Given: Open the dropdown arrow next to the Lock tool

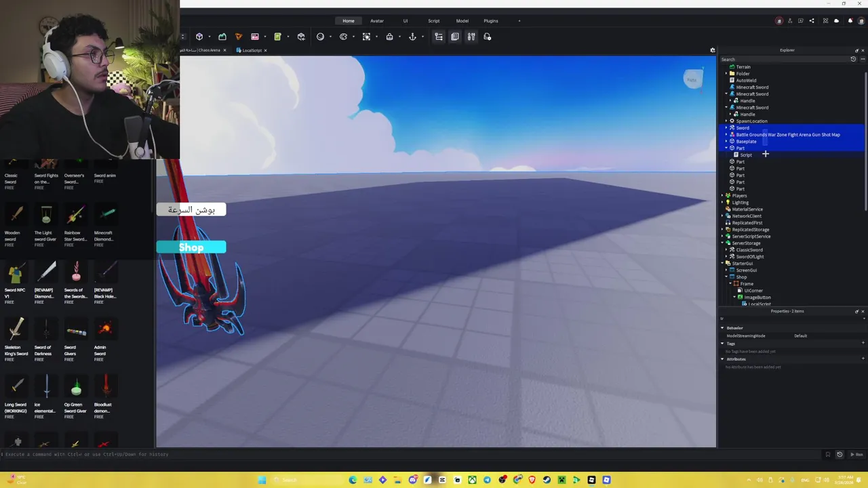Looking at the screenshot, I should click(399, 37).
